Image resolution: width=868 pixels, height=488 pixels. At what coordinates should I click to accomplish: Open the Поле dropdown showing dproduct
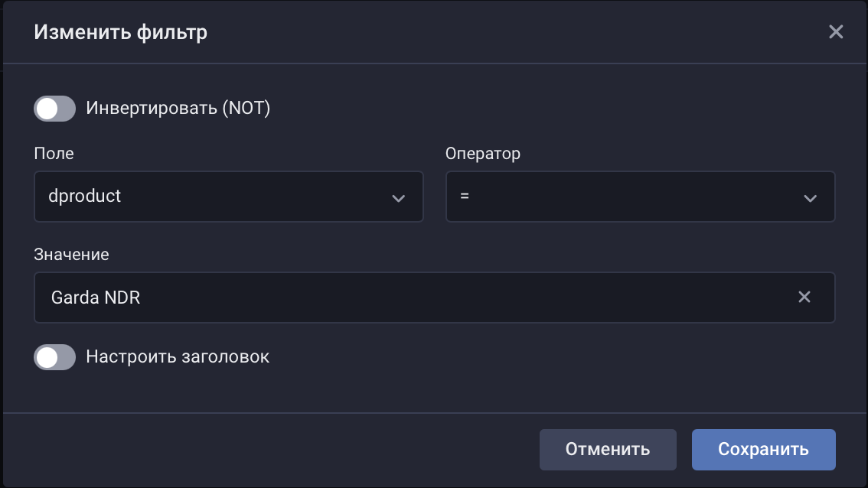click(229, 197)
